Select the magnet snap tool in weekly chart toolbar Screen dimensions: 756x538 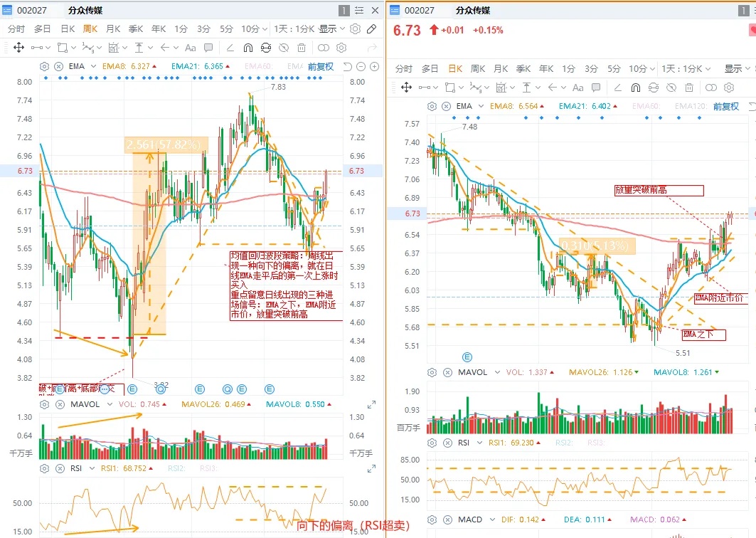(247, 48)
